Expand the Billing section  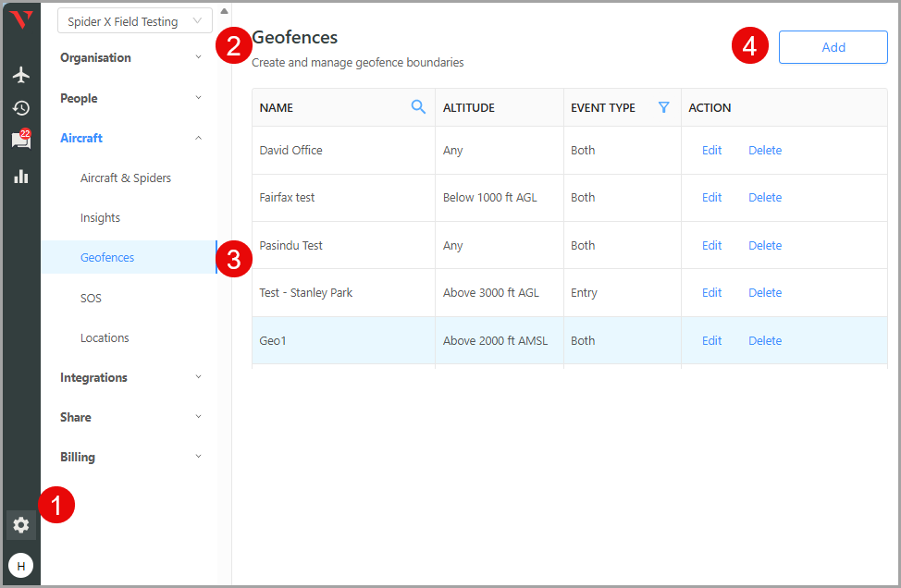(131, 457)
